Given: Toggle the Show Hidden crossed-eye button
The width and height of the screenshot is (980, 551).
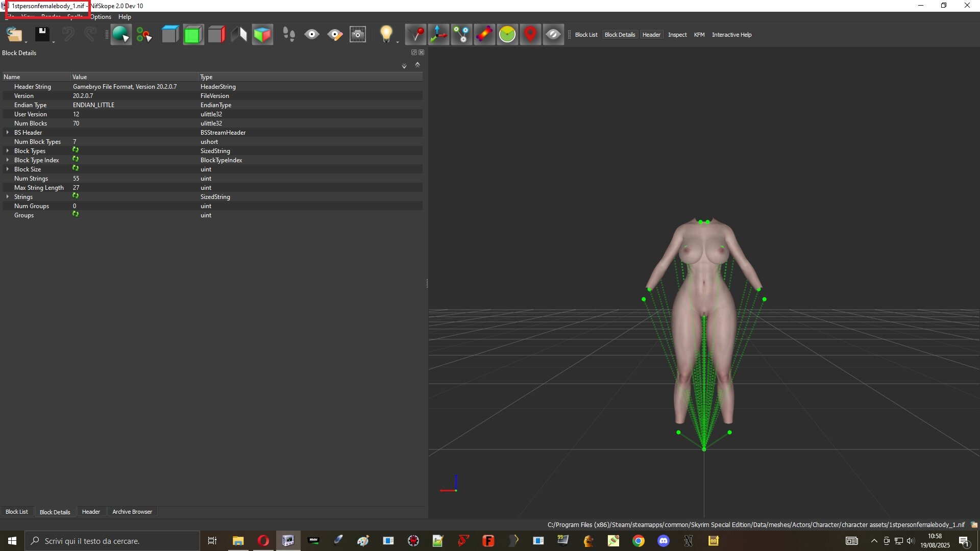Looking at the screenshot, I should (x=553, y=35).
